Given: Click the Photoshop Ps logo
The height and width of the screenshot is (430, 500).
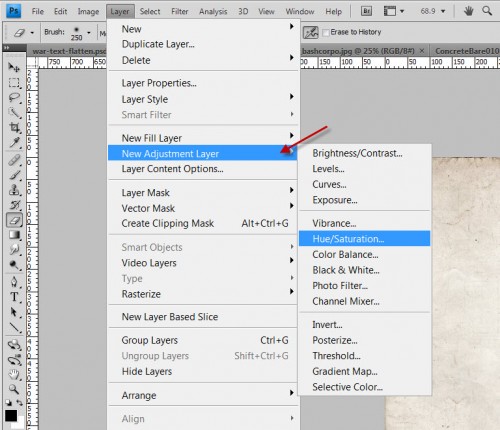Looking at the screenshot, I should [14, 11].
